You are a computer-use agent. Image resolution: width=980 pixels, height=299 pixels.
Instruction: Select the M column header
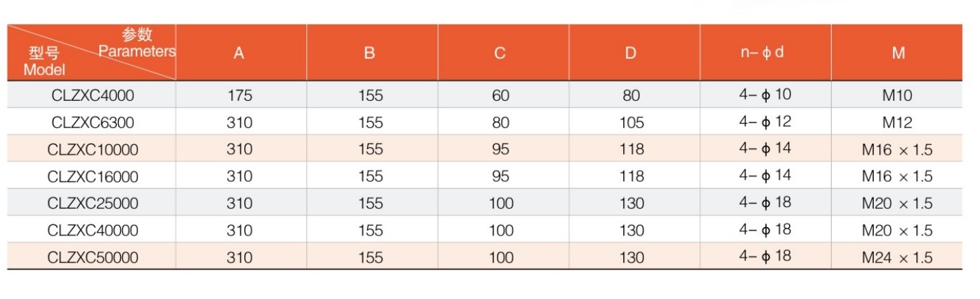pyautogui.click(x=898, y=53)
